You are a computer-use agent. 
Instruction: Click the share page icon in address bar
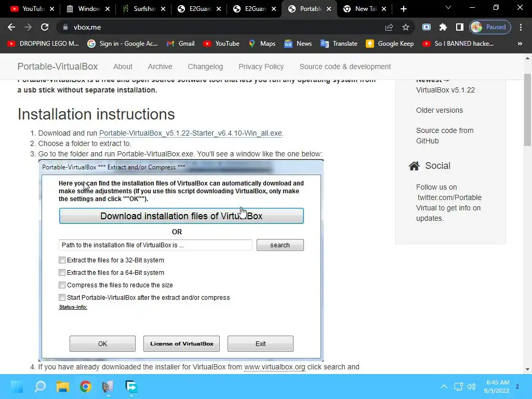pos(389,27)
